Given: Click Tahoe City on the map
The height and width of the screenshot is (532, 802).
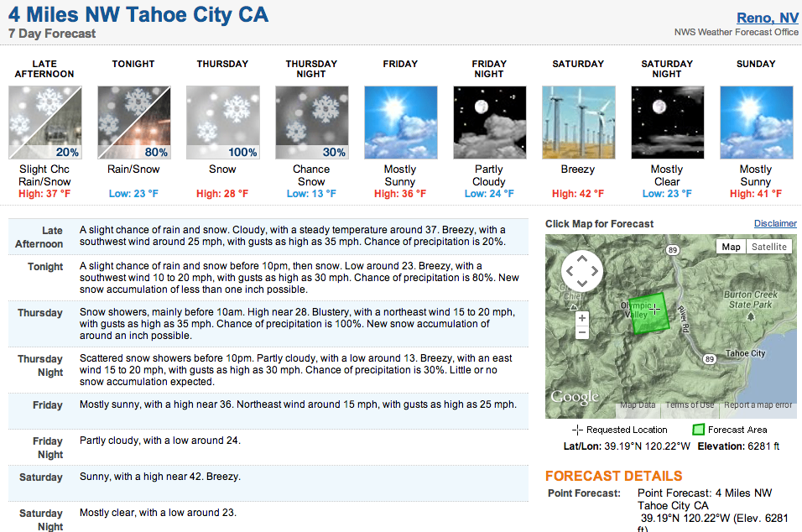Looking at the screenshot, I should pyautogui.click(x=745, y=353).
